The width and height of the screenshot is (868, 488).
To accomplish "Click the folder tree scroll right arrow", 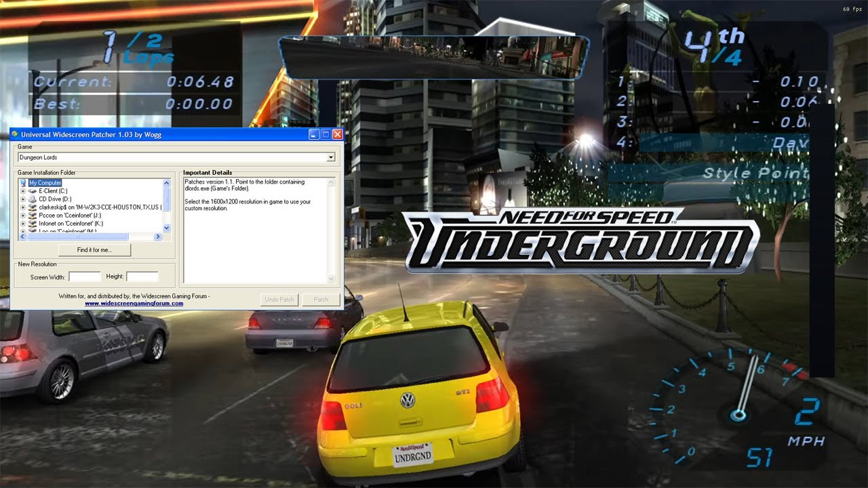I will point(158,237).
